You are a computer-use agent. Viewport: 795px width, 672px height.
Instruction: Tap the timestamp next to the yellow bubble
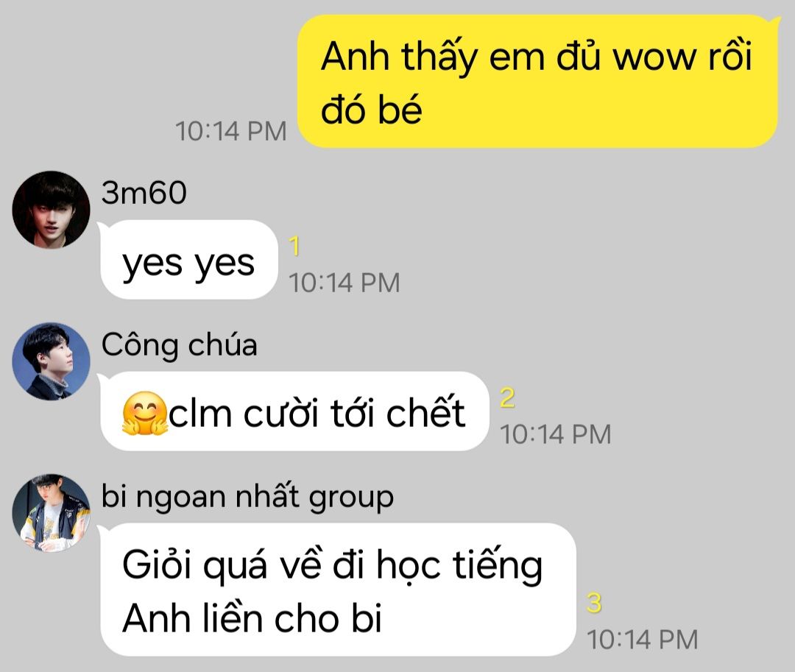[x=231, y=131]
